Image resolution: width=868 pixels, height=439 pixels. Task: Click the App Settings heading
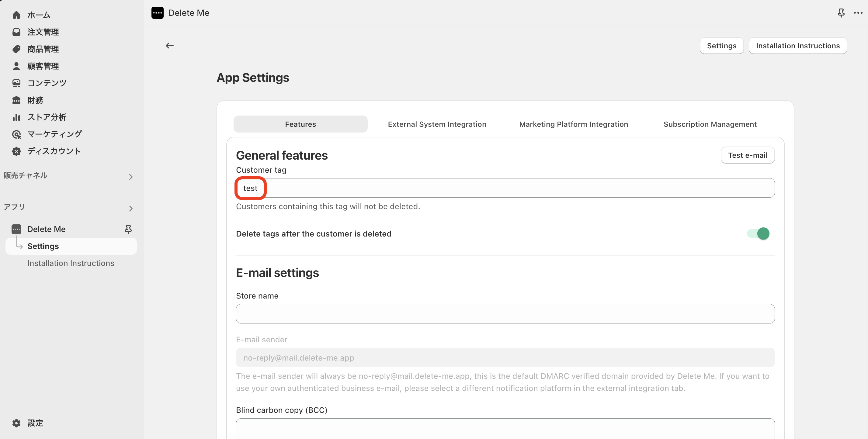pyautogui.click(x=253, y=78)
